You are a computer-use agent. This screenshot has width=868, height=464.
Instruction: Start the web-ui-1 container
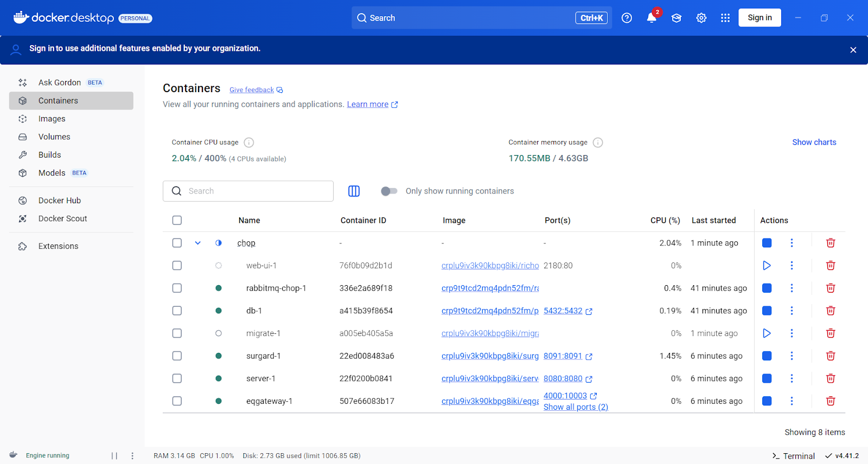(767, 266)
